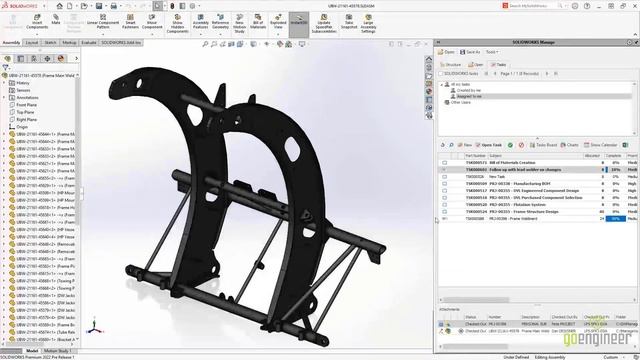The height and width of the screenshot is (360, 640).
Task: Click the New document icon
Action: 70,6
